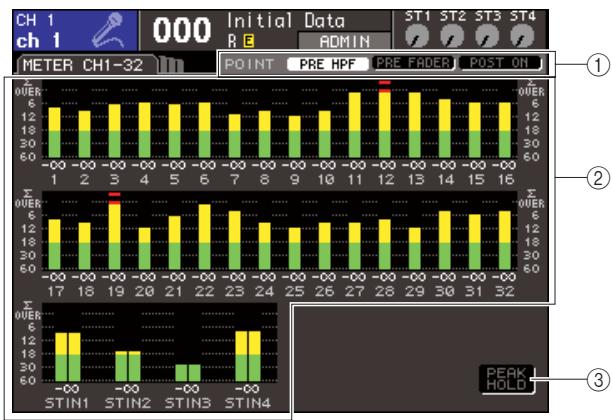Click the channel number 3 label
Viewport: 612px width, 420px height.
tap(114, 180)
